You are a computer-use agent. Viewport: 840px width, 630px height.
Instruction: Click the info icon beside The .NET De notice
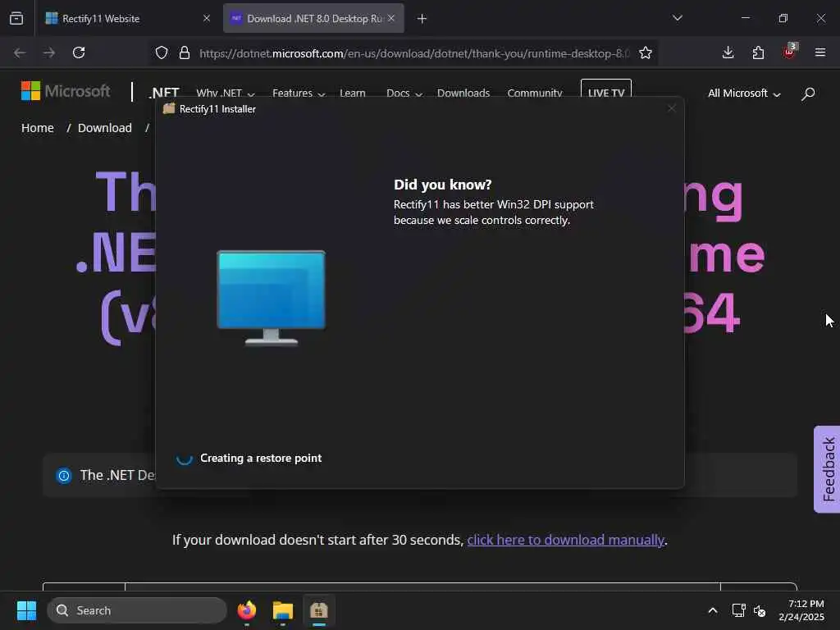(x=64, y=475)
